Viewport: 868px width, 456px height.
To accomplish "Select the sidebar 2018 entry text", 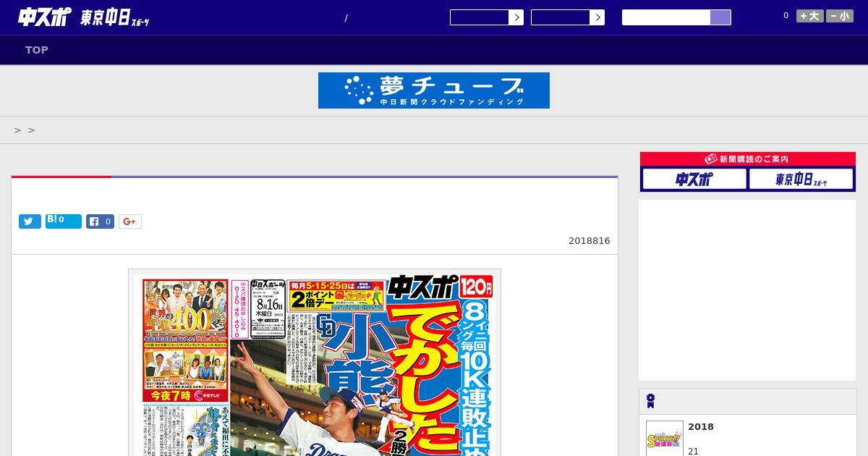I will pyautogui.click(x=701, y=427).
